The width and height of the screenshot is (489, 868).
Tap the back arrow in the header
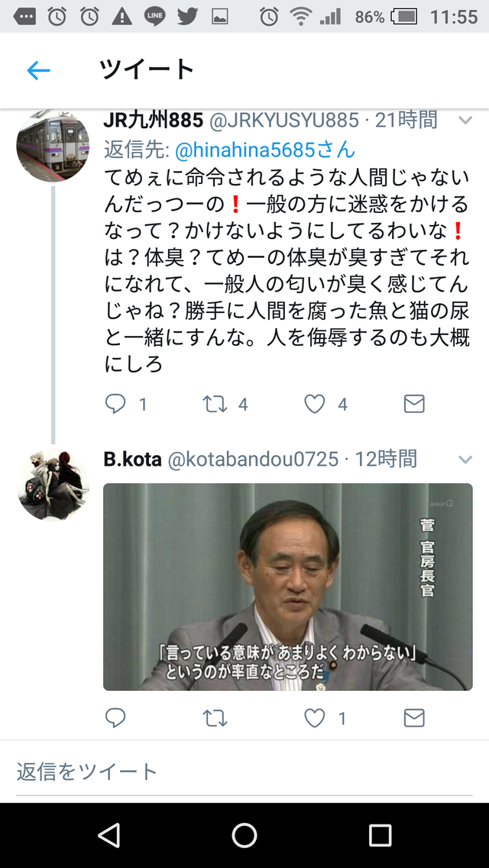click(39, 70)
